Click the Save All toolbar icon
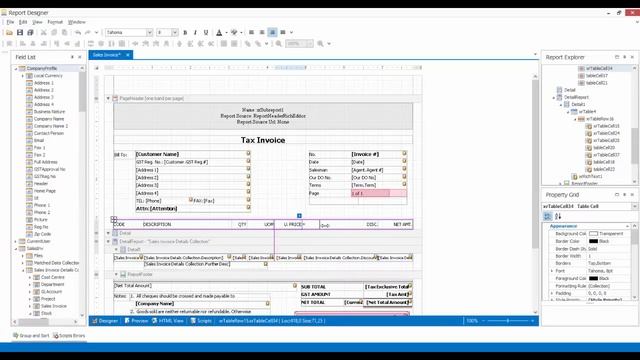This screenshot has width=640, height=360. click(x=30, y=32)
